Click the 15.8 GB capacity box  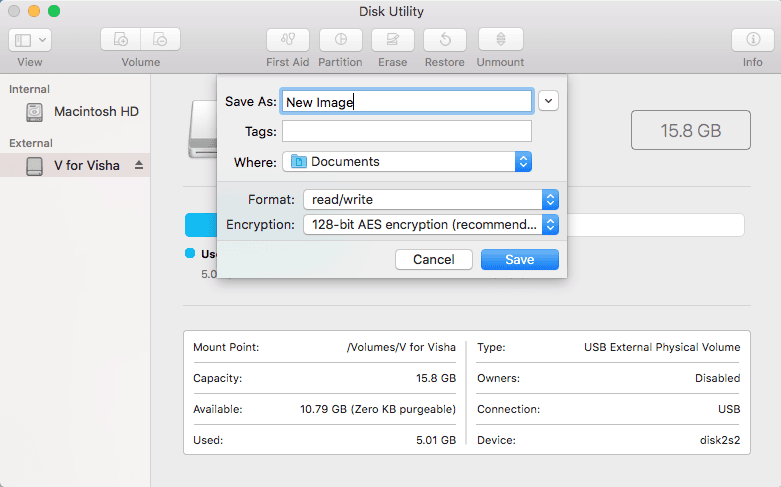[691, 130]
